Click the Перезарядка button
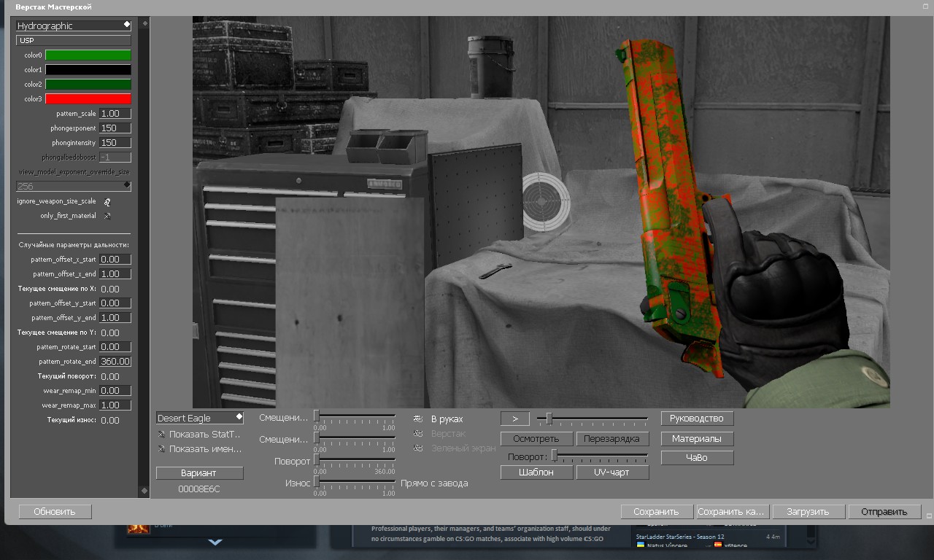Viewport: 934px width, 560px height. 612,439
